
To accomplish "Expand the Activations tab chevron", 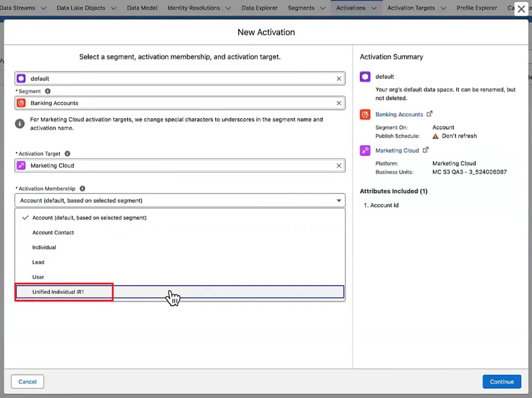I will pyautogui.click(x=374, y=8).
